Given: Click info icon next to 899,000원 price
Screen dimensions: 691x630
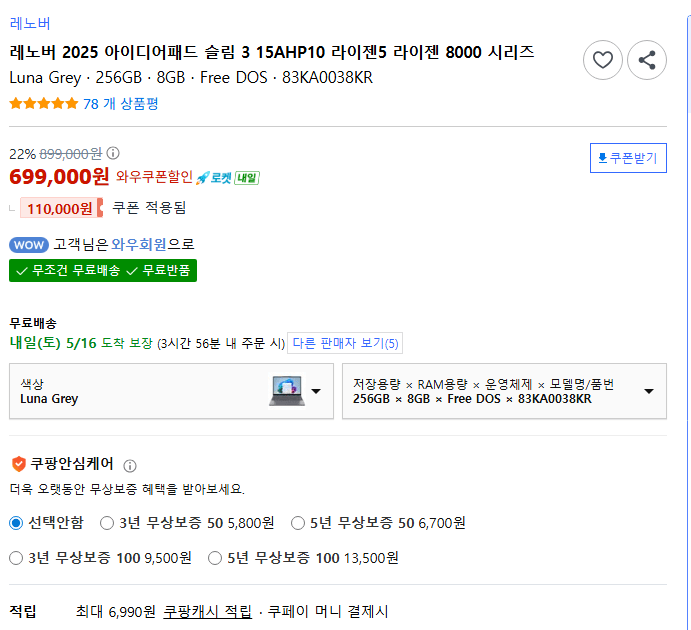Looking at the screenshot, I should point(113,153).
